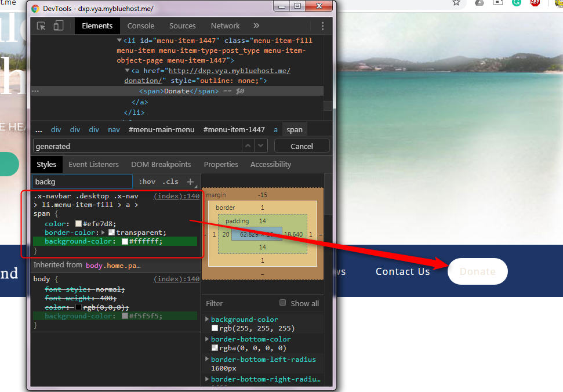
Task: Open the DevTools customize menu (three dots)
Action: [x=322, y=26]
